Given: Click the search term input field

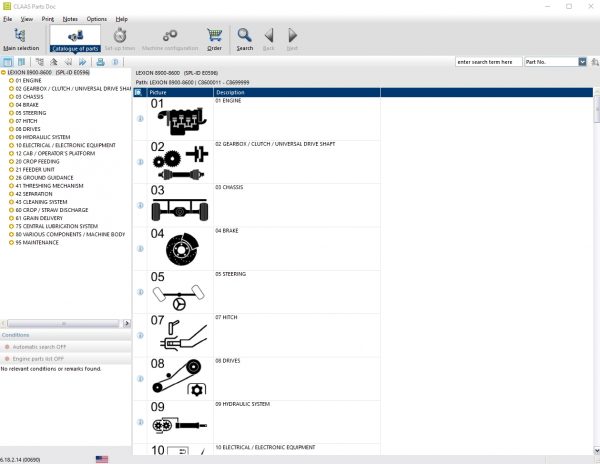Looking at the screenshot, I should point(488,62).
